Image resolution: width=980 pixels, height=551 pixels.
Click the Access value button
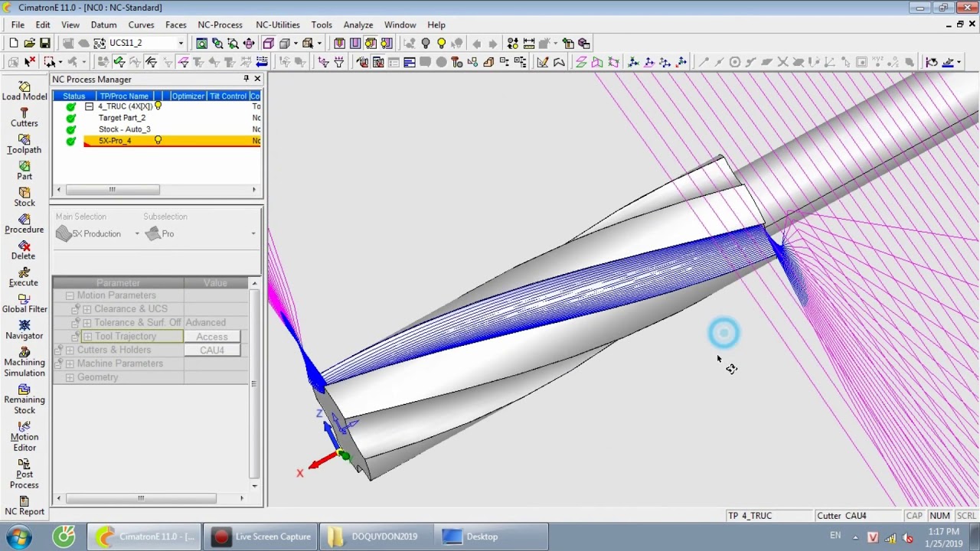point(212,337)
